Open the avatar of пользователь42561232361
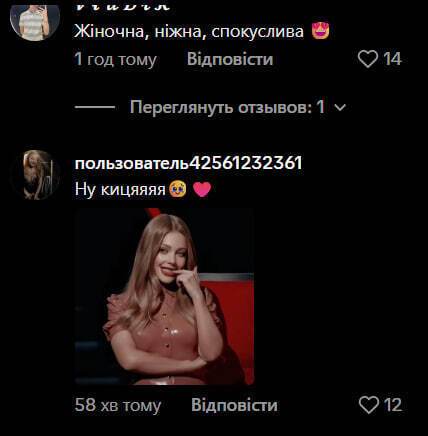The height and width of the screenshot is (436, 428). [35, 175]
